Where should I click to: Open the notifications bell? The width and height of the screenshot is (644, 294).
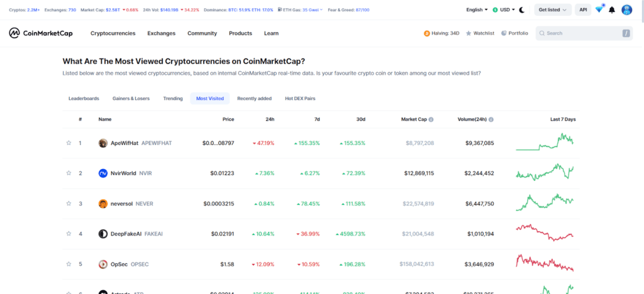(612, 10)
